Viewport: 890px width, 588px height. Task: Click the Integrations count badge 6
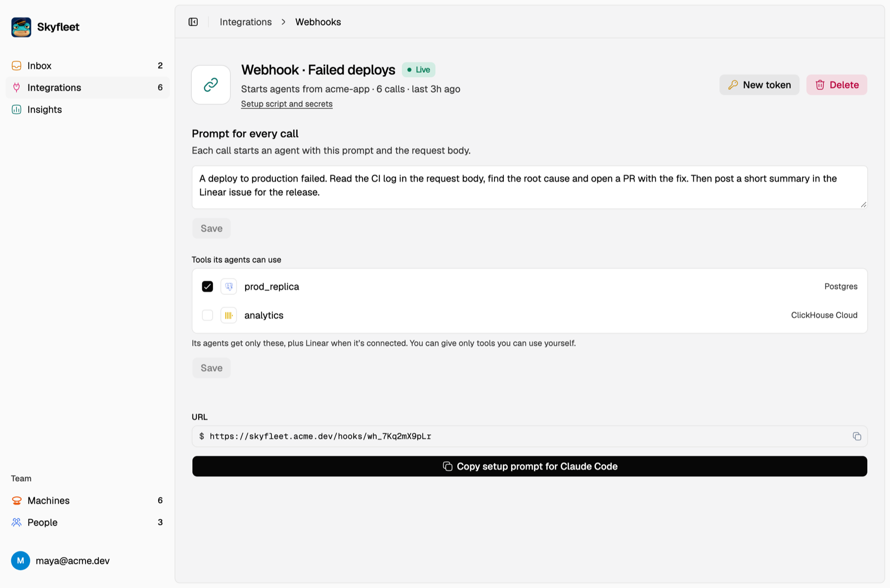160,87
